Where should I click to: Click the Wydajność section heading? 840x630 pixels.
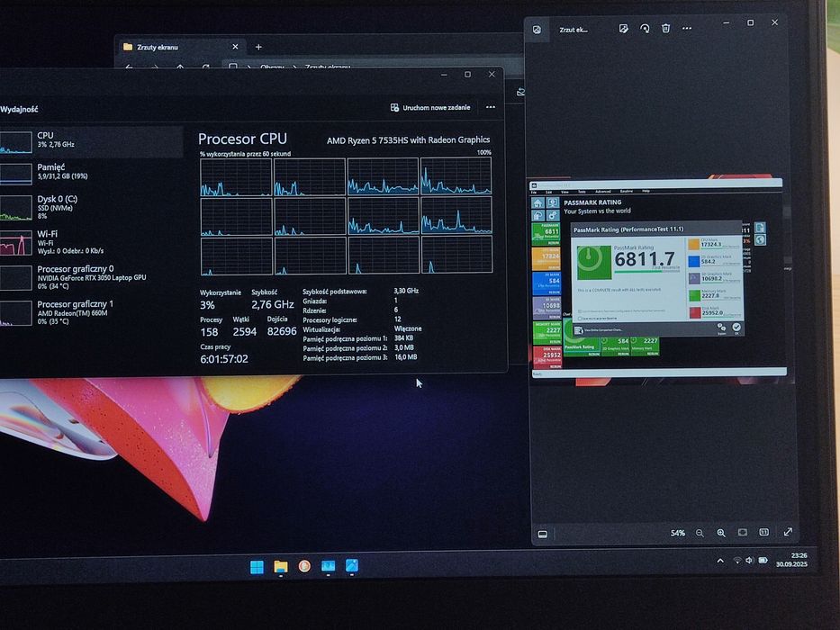pyautogui.click(x=19, y=109)
